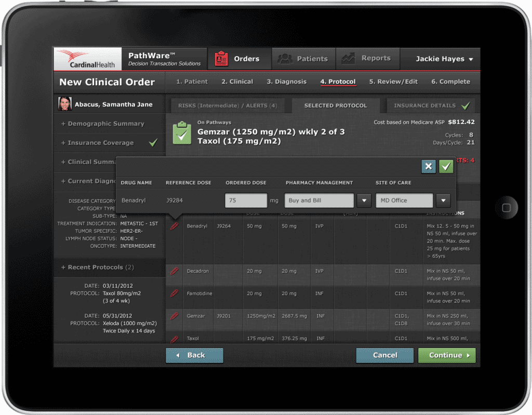The height and width of the screenshot is (415, 532).
Task: Click the Cardinal Health logo
Action: click(87, 59)
